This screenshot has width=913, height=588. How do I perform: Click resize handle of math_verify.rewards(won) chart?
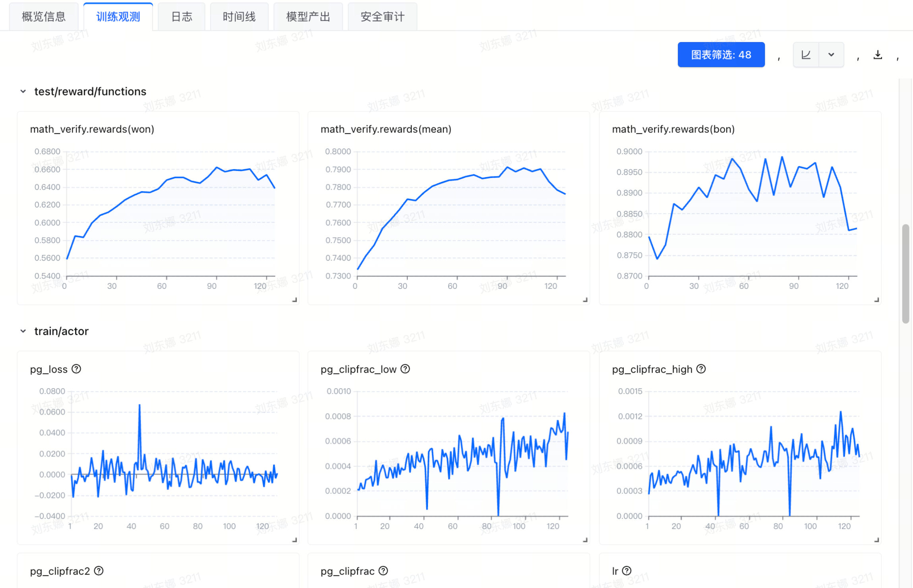294,300
